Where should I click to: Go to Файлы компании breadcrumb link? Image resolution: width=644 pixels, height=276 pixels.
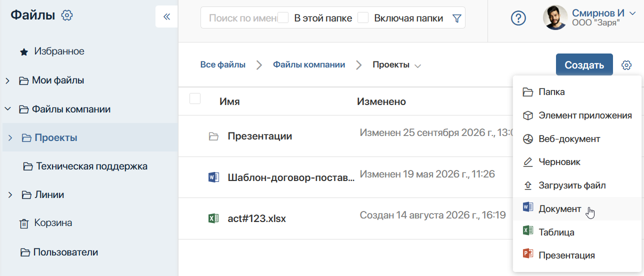[309, 64]
